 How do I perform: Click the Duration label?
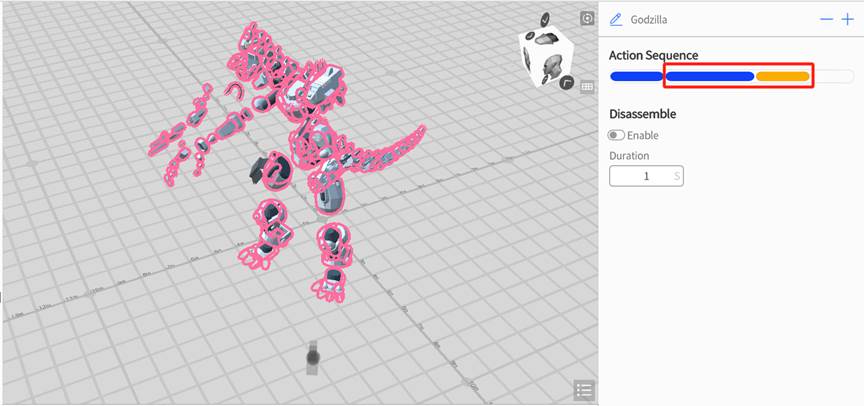pyautogui.click(x=629, y=156)
